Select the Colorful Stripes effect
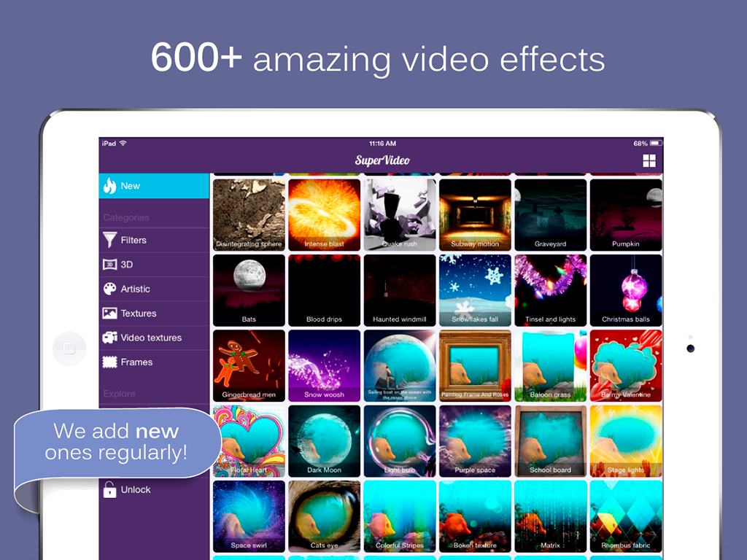Screen dimensions: 747x560 (x=400, y=516)
